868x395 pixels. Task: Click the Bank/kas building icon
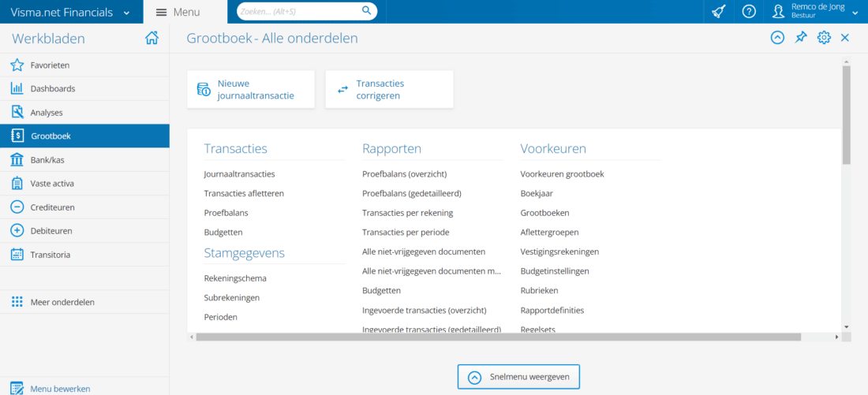[17, 160]
